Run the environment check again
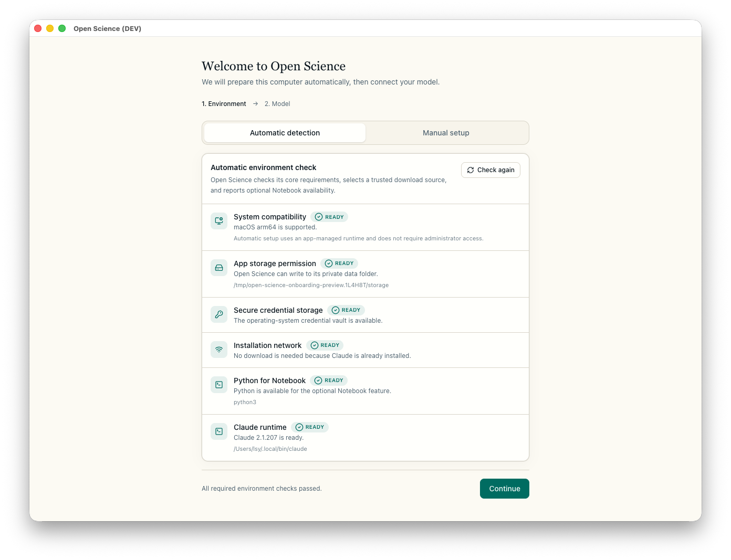This screenshot has height=560, width=731. click(490, 170)
